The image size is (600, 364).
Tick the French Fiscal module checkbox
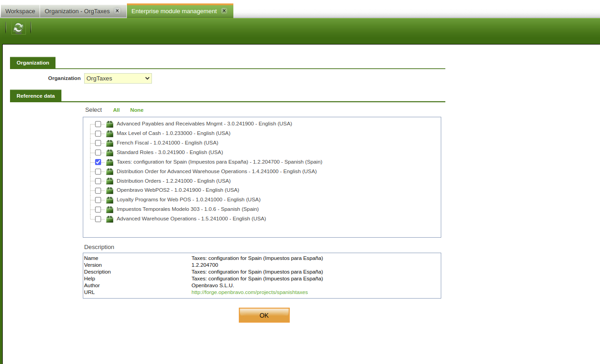click(98, 143)
